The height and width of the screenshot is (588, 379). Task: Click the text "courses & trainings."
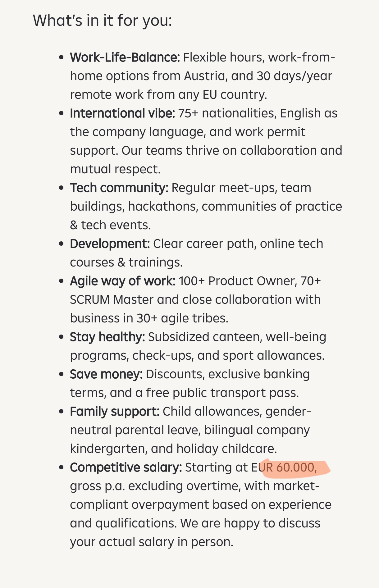tap(126, 262)
